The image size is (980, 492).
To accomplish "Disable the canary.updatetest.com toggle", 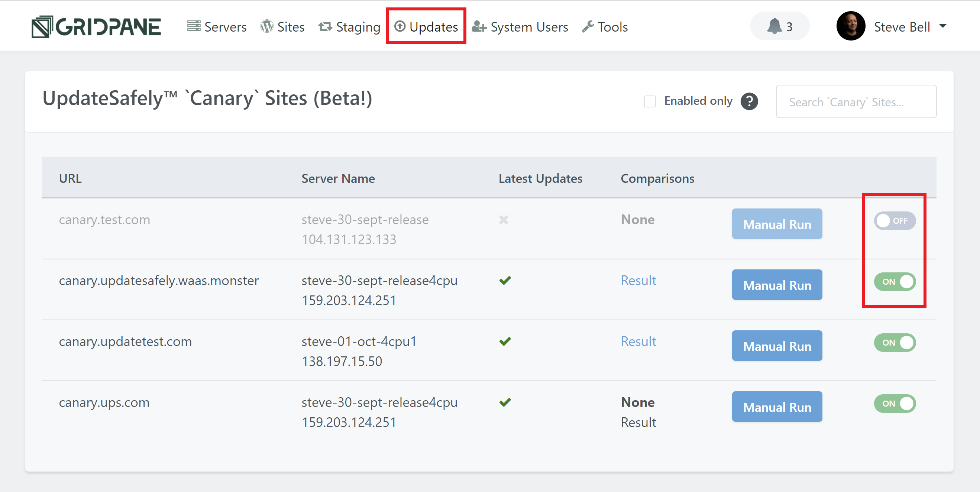I will 895,343.
